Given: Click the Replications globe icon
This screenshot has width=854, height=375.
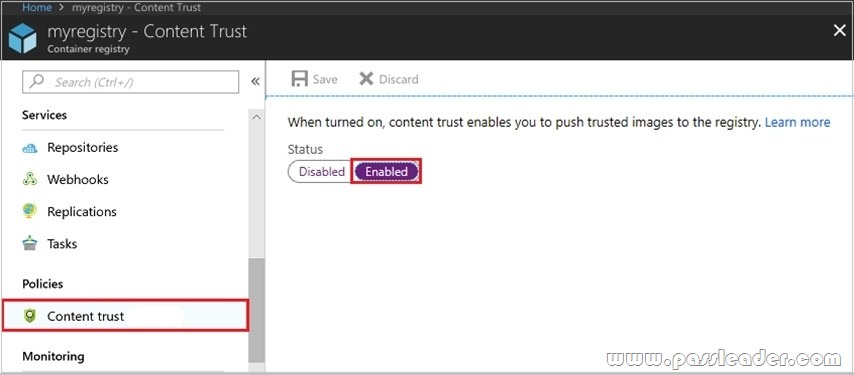Looking at the screenshot, I should (29, 211).
